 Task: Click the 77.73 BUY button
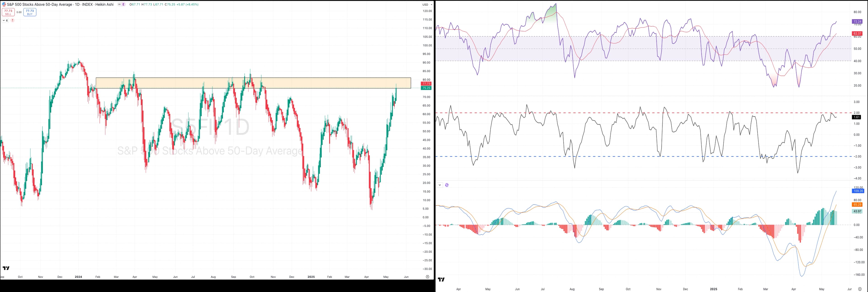tap(30, 12)
